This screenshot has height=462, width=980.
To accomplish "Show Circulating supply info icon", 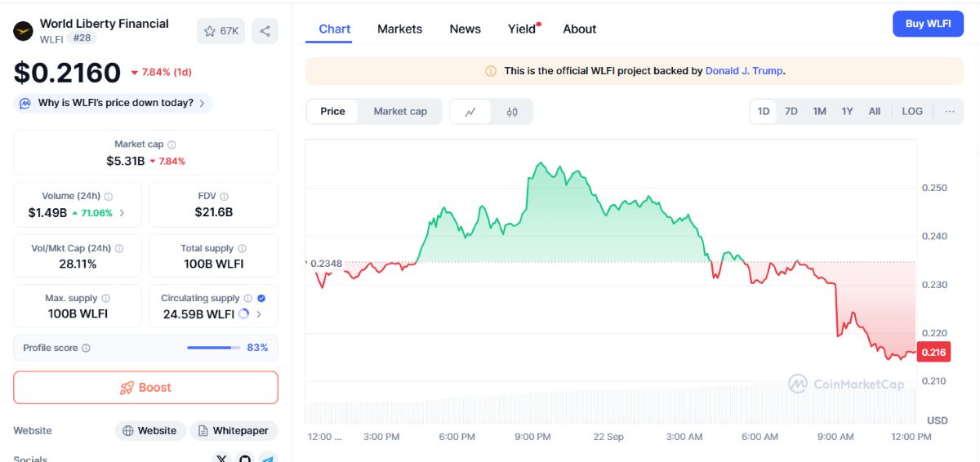I will coord(248,299).
